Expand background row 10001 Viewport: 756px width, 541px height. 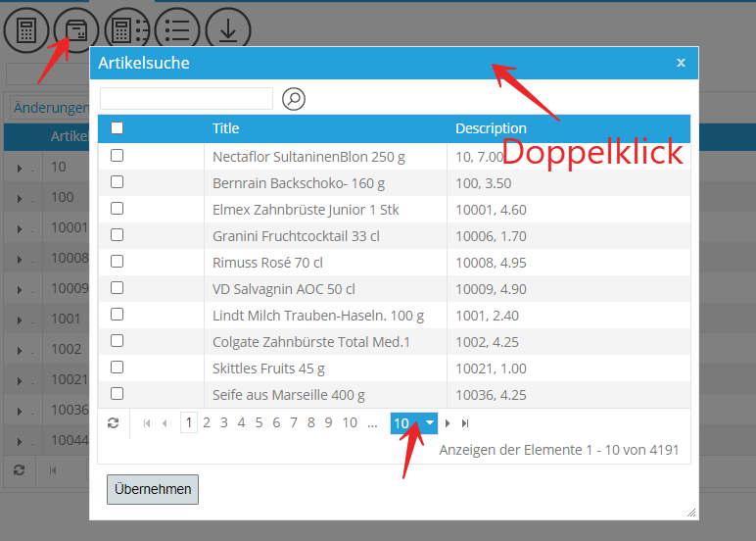tap(20, 229)
